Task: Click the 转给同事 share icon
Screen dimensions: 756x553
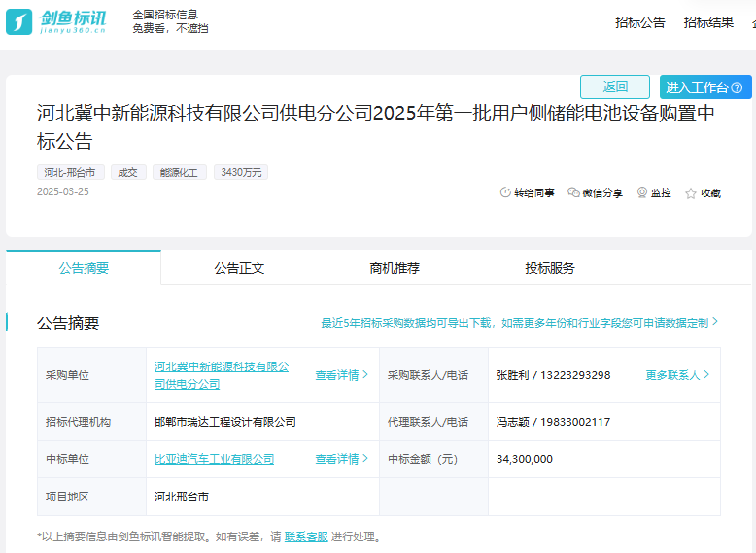Action: (505, 192)
